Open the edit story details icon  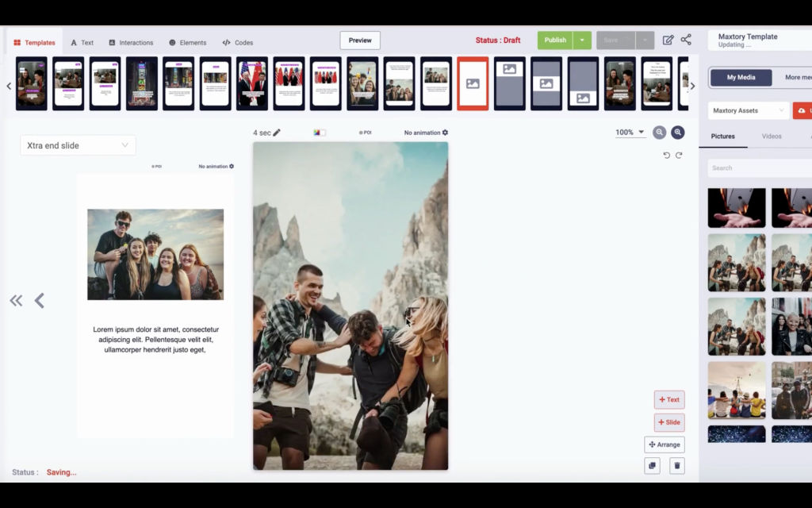(x=668, y=40)
